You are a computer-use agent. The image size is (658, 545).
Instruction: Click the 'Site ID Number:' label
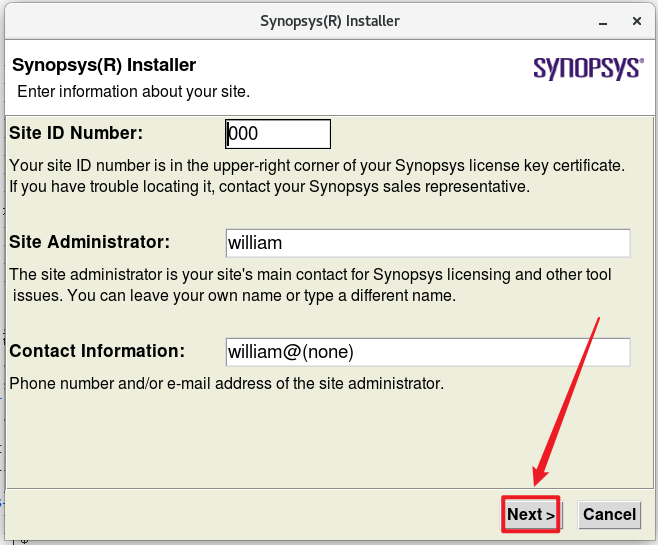pyautogui.click(x=76, y=133)
